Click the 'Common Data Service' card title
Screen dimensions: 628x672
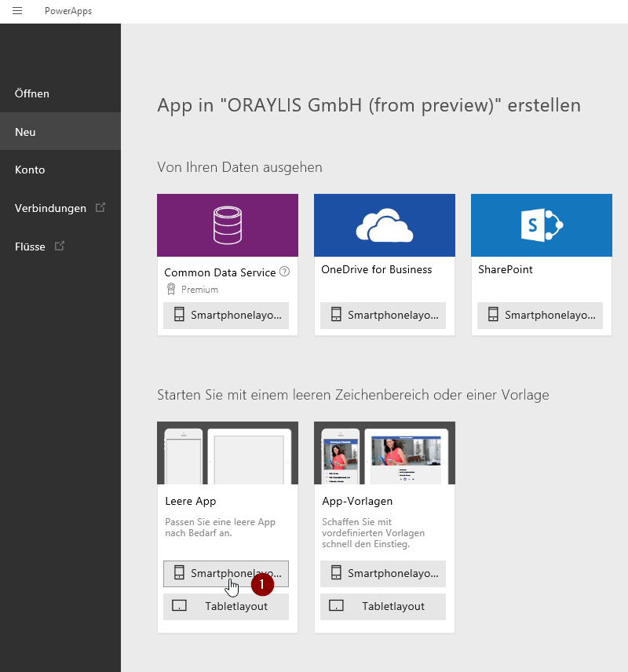220,272
